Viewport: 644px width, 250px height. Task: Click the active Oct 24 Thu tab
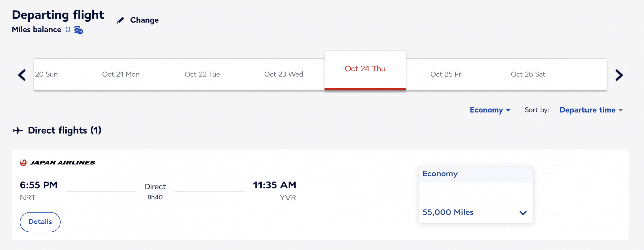[365, 69]
